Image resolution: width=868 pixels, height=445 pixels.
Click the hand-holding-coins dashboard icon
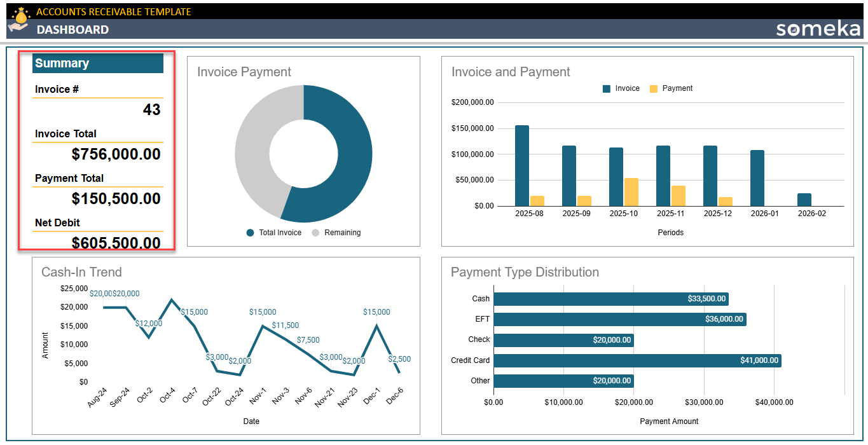tap(17, 27)
